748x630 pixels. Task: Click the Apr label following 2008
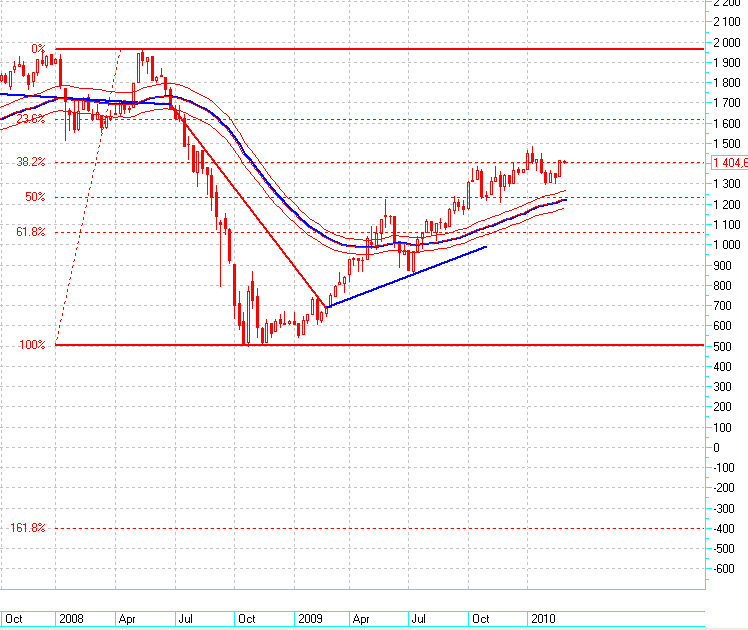coord(127,619)
